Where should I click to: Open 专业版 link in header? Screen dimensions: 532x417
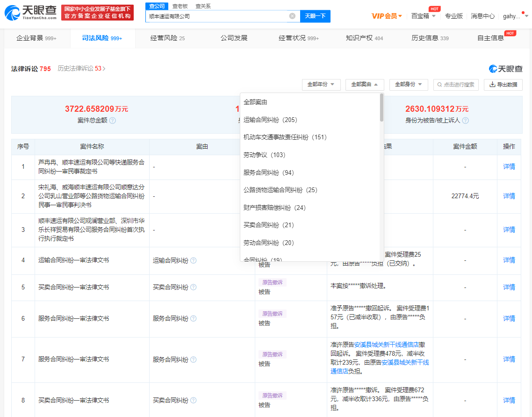click(453, 16)
